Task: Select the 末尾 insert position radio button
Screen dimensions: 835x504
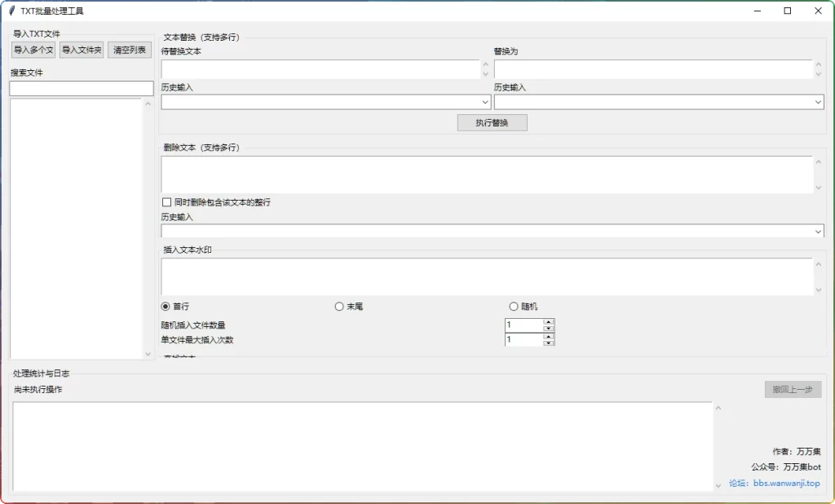Action: pos(338,306)
